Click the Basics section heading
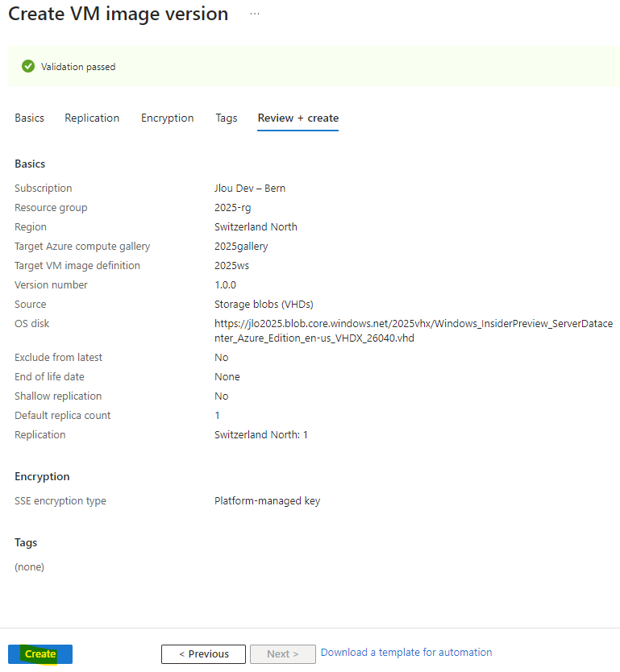 click(30, 164)
